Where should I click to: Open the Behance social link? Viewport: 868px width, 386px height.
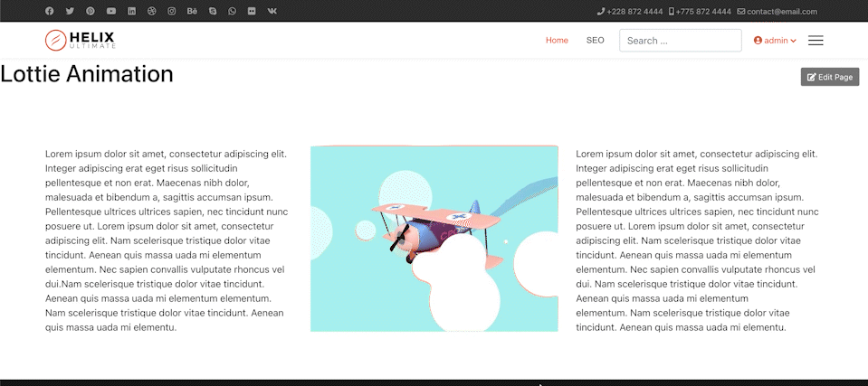pos(192,11)
